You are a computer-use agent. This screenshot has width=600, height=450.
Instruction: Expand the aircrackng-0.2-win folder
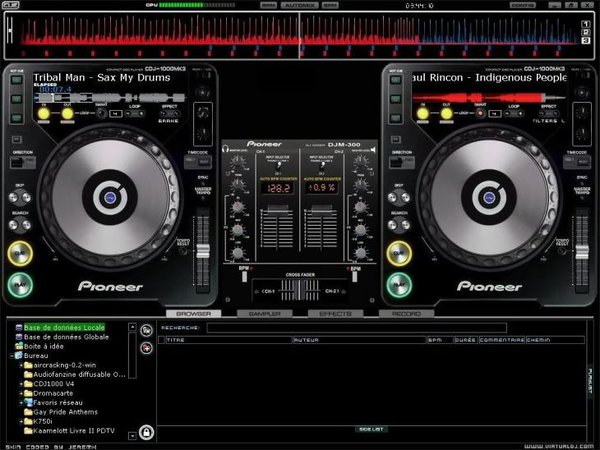pos(21,365)
